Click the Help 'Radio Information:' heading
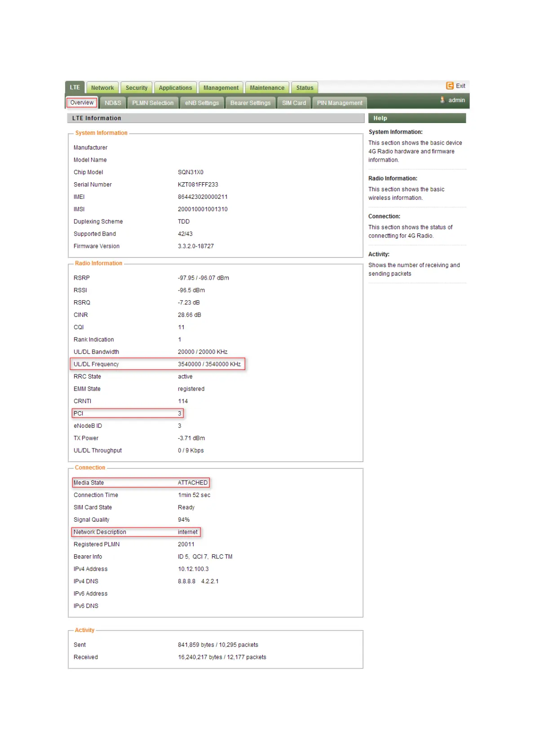This screenshot has height=756, width=535. tap(393, 179)
